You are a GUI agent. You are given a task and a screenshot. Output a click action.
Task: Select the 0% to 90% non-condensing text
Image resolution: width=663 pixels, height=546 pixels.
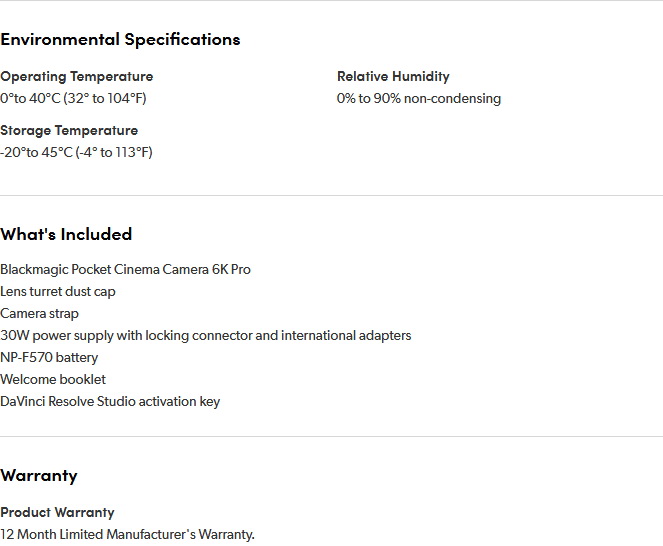point(419,98)
